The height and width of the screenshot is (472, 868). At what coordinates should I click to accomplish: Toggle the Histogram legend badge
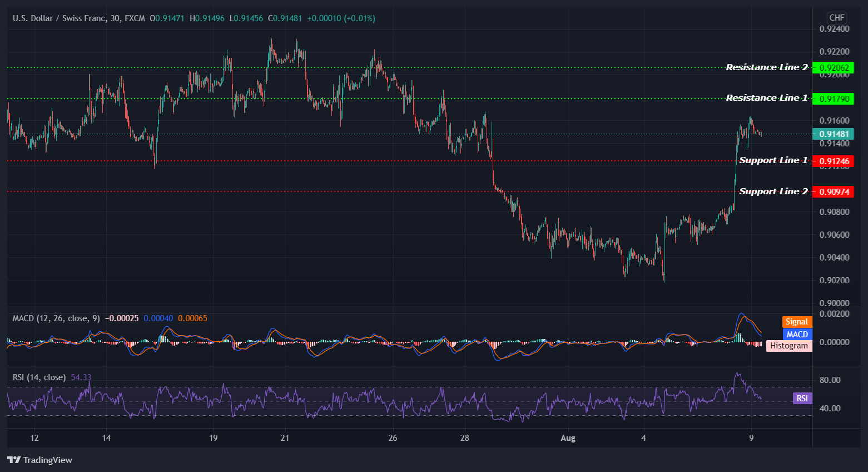[788, 346]
